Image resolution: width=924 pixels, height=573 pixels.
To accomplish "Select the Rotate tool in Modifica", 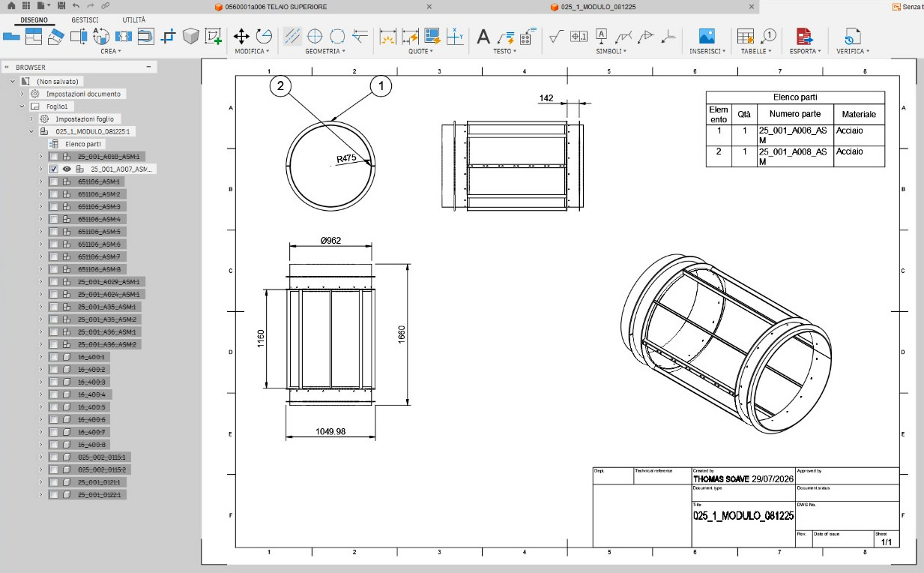I will pyautogui.click(x=264, y=36).
